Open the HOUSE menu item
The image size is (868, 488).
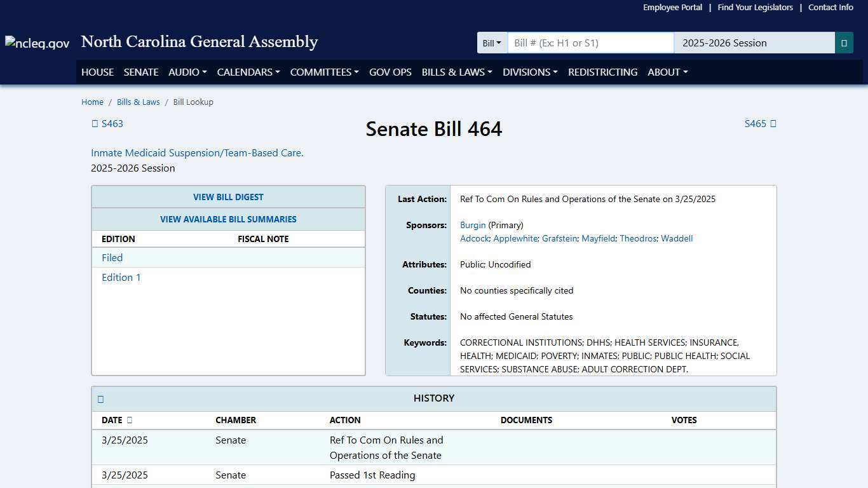[97, 72]
